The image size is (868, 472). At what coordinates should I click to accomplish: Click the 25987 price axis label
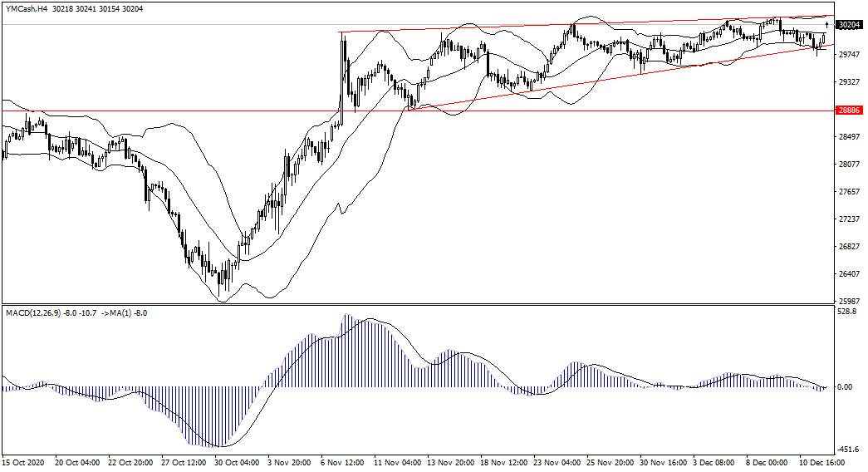click(x=849, y=302)
